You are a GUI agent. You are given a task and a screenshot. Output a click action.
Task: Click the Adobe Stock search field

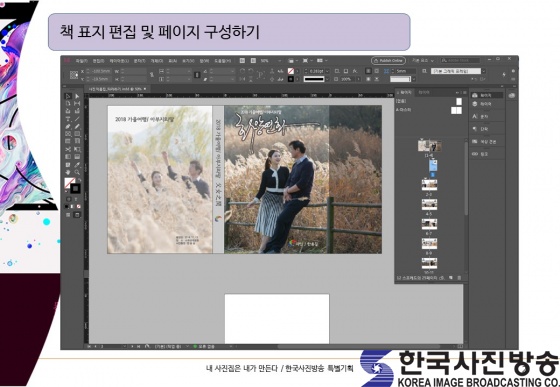(460, 61)
